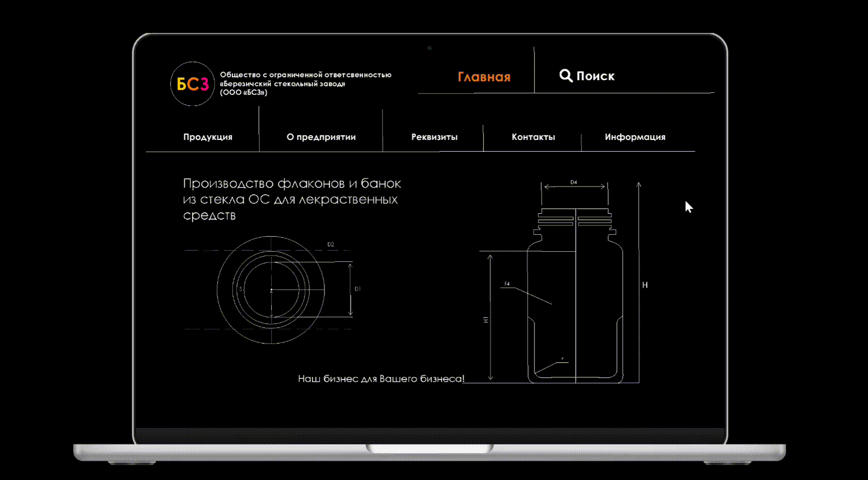
Task: Click the D4 neck diameter label
Action: (574, 182)
